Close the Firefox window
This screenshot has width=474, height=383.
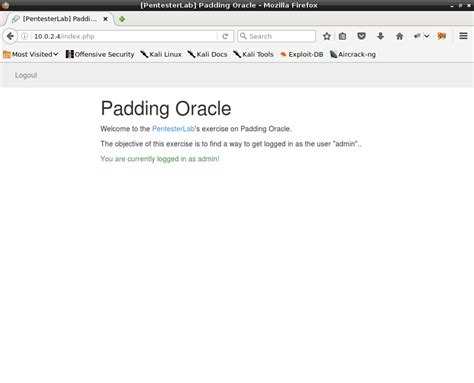pos(469,6)
